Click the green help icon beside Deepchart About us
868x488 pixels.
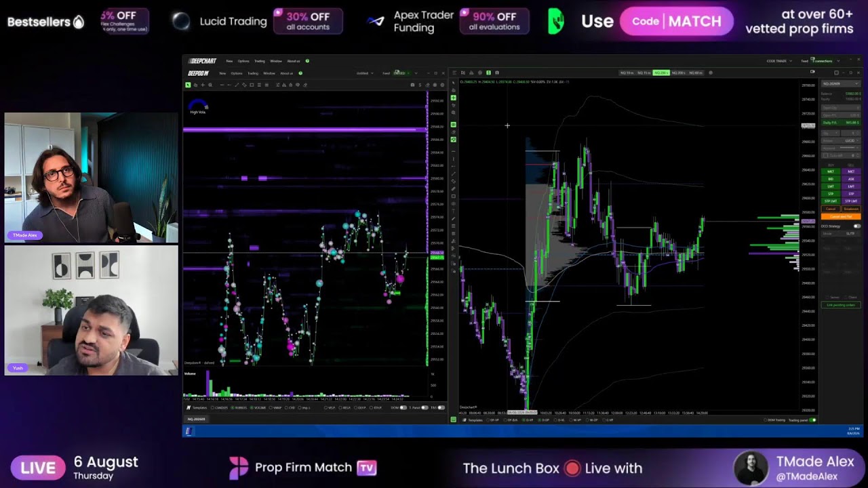coord(307,61)
